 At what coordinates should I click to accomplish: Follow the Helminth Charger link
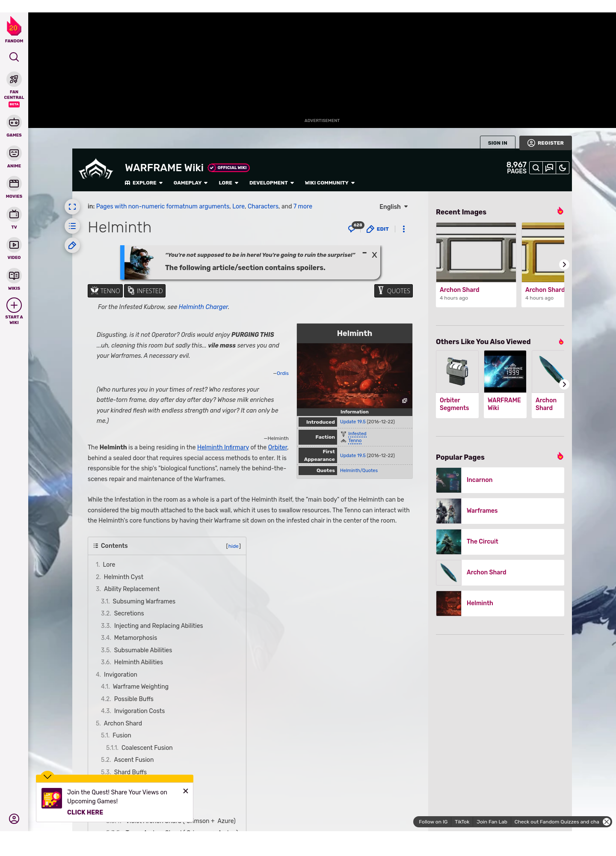coord(203,307)
